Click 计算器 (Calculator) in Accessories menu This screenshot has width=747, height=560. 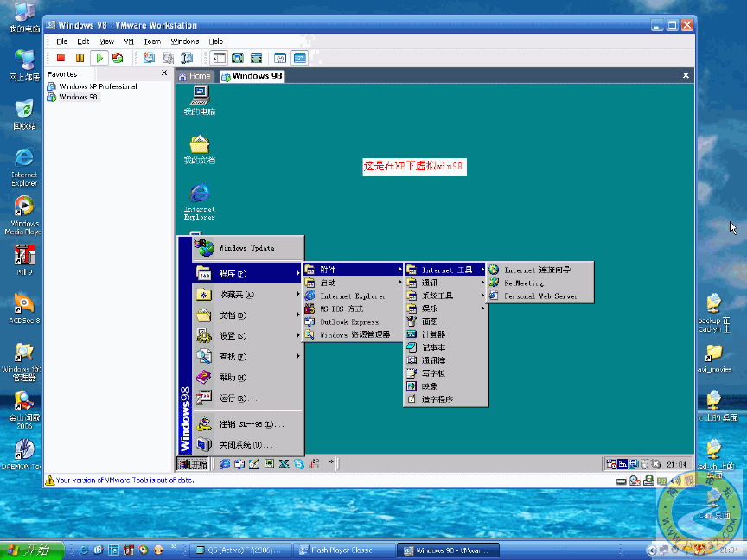(445, 334)
